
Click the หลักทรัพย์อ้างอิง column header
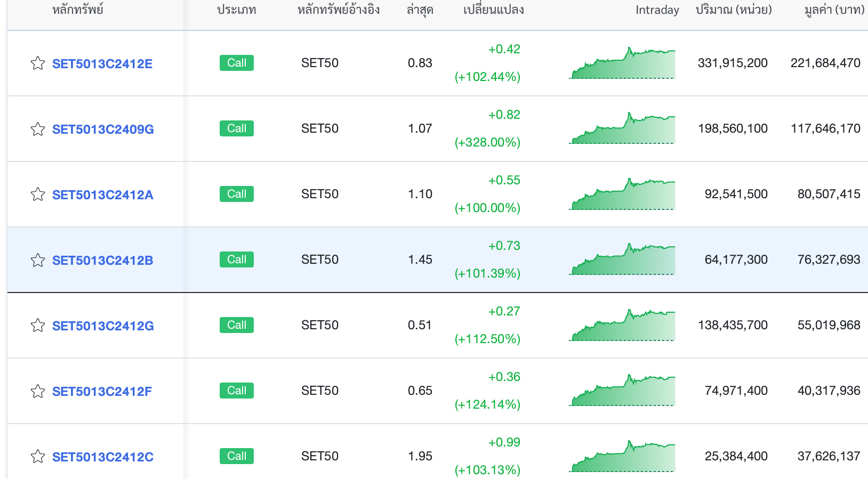(339, 10)
